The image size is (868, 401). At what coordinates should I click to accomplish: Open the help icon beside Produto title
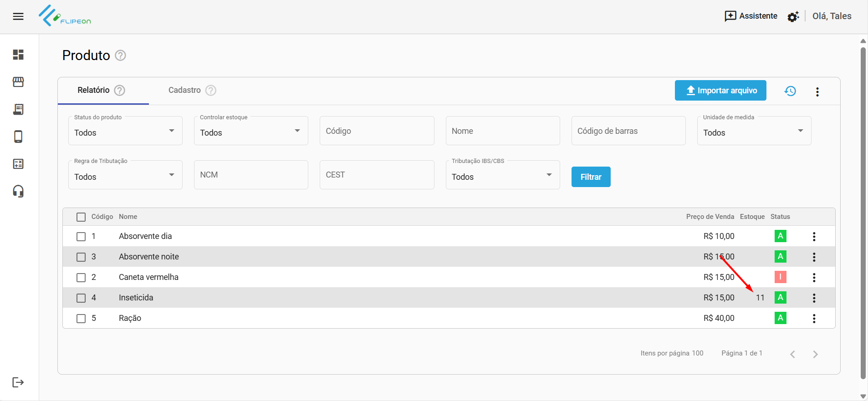click(x=120, y=56)
